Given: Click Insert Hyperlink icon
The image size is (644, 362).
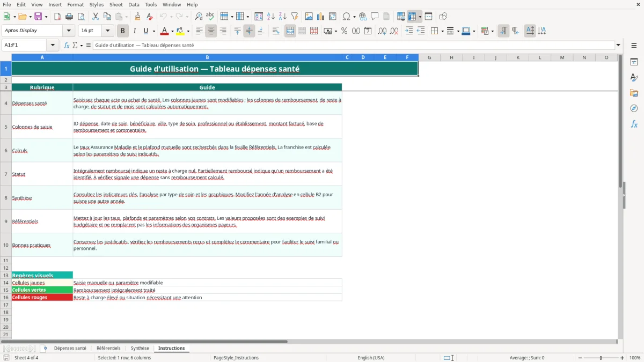Looking at the screenshot, I should click(363, 17).
